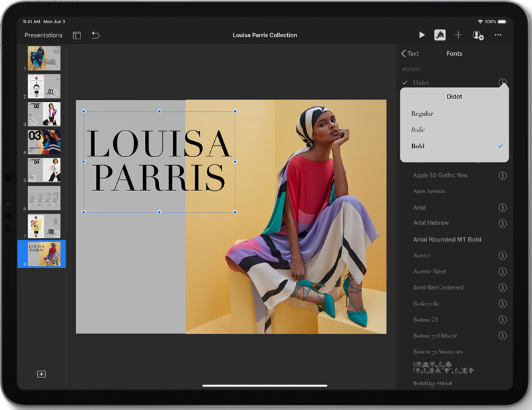Open the More options ellipsis menu
Screen dimensions: 532x410
(497, 35)
